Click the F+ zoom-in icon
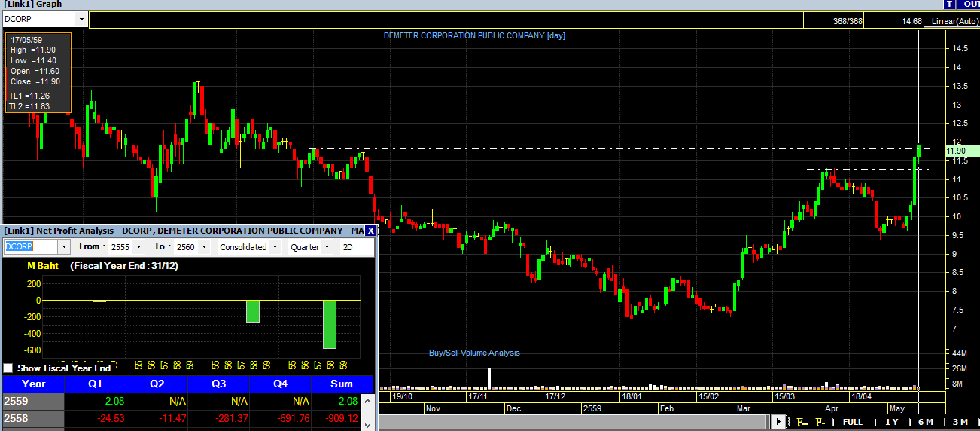Screen dimensions: 980x431 [x=802, y=422]
